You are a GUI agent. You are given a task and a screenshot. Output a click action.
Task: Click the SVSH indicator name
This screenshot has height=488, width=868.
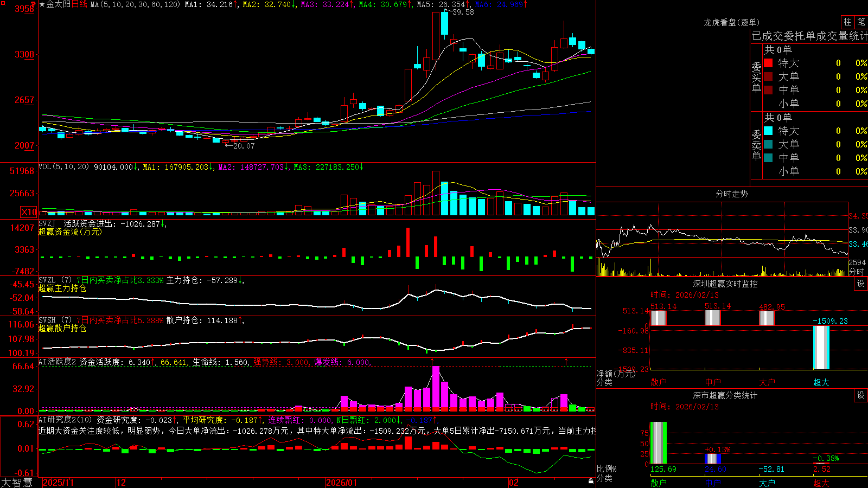click(47, 320)
